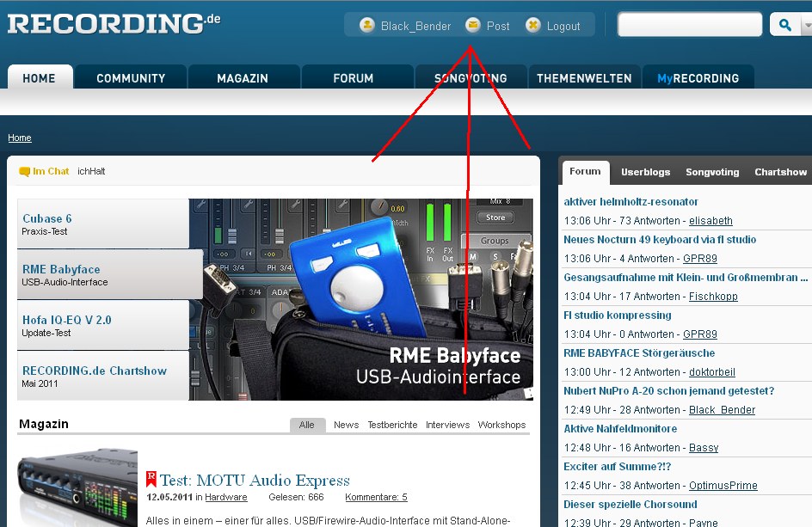The width and height of the screenshot is (812, 527).
Task: Open the aktiver helmholtz-resonator thread
Action: click(631, 202)
